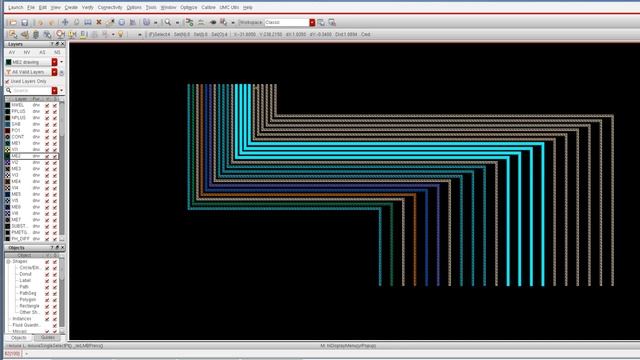Screen dimensions: 640x360
Task: Click the Stretch tool icon
Action: pos(88,22)
